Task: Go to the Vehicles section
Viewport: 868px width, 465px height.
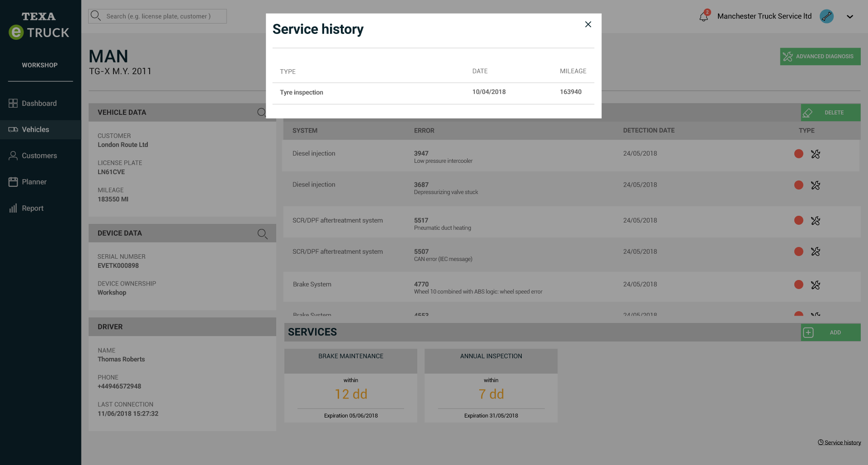Action: coord(40,129)
